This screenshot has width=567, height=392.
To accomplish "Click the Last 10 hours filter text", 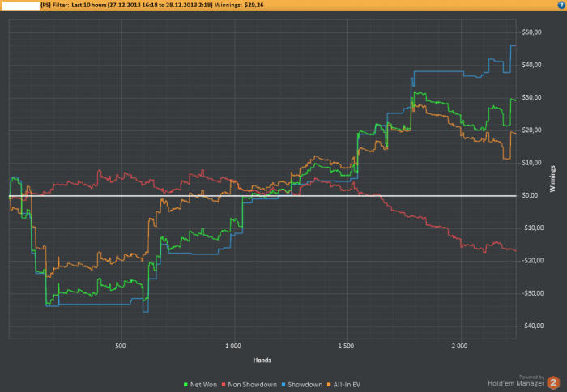I will click(x=88, y=5).
